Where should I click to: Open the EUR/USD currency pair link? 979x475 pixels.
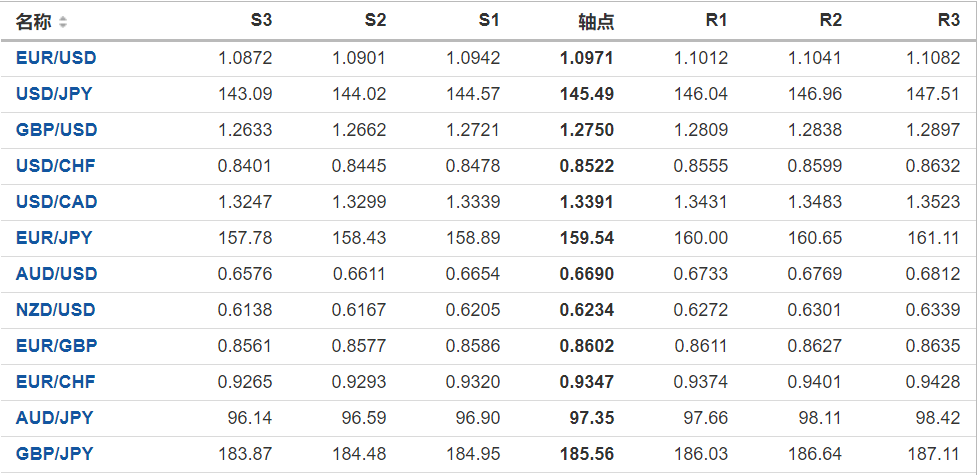(56, 58)
